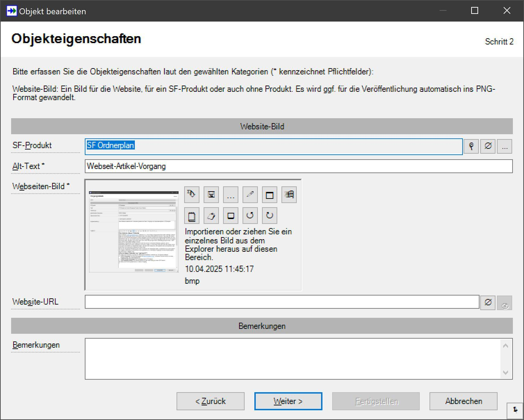
Task: Clear the Website-URL with the empty-set icon
Action: pyautogui.click(x=488, y=302)
